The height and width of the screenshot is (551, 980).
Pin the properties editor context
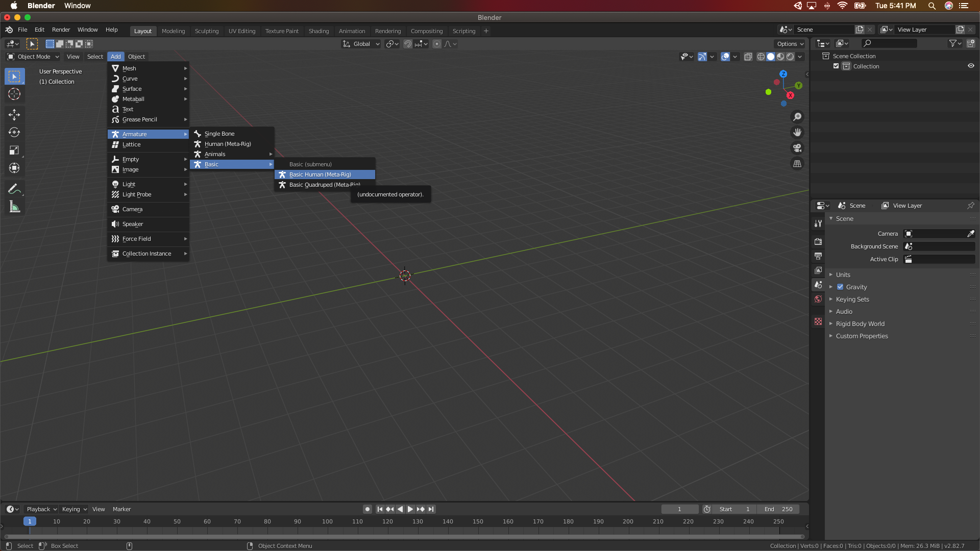970,206
